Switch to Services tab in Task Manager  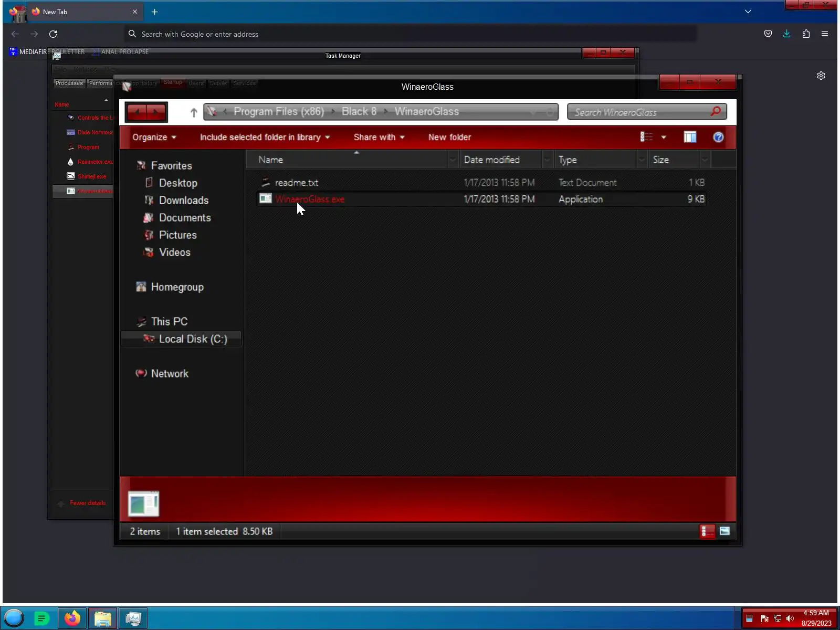pos(244,83)
